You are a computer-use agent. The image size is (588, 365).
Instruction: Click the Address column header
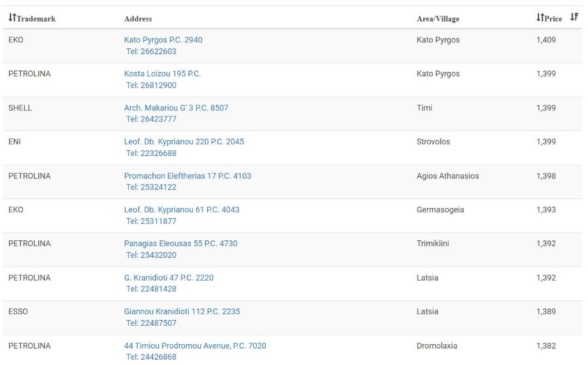click(x=138, y=19)
